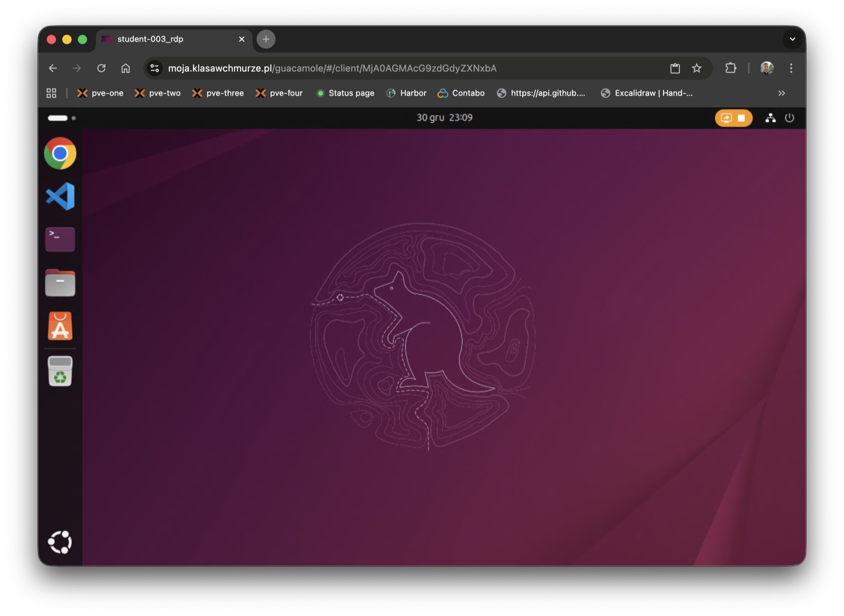Screen dimensions: 844x616
Task: Open a new browser tab
Action: click(266, 39)
